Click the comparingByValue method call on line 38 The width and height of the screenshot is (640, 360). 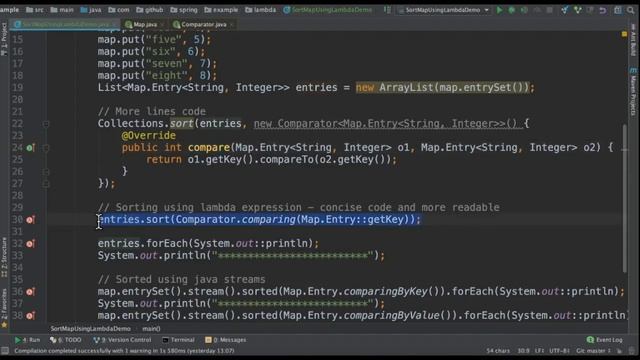tap(391, 316)
